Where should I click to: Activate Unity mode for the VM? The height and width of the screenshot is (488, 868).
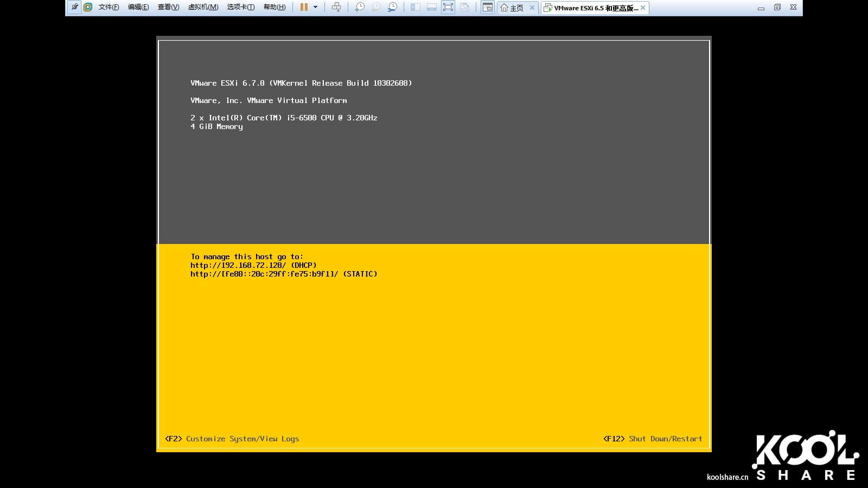pos(464,7)
